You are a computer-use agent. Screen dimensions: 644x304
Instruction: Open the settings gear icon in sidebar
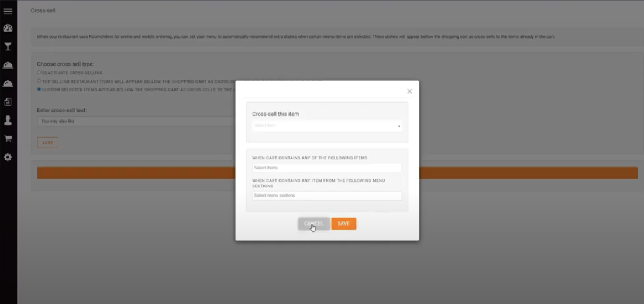click(x=8, y=157)
